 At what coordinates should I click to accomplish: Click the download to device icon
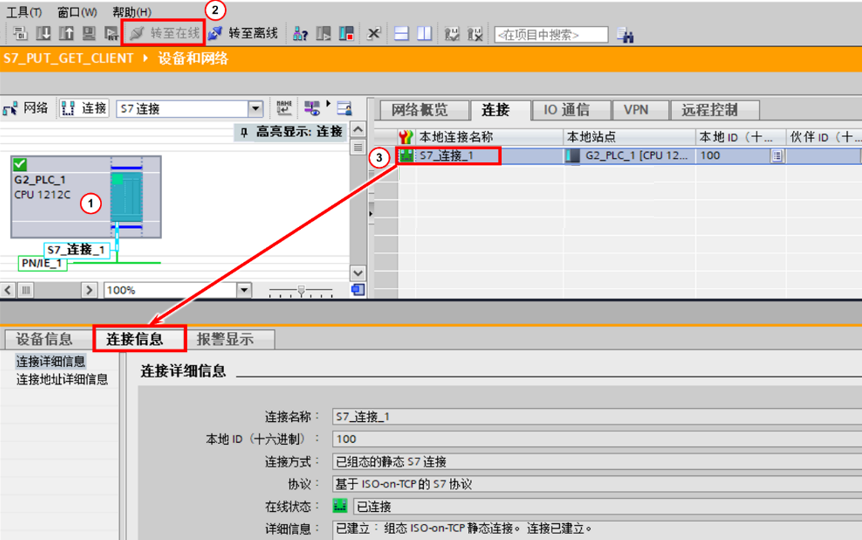43,34
